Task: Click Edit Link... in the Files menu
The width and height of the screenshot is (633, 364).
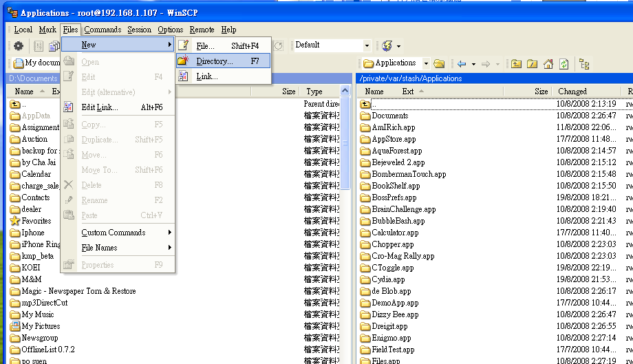Action: click(x=100, y=107)
